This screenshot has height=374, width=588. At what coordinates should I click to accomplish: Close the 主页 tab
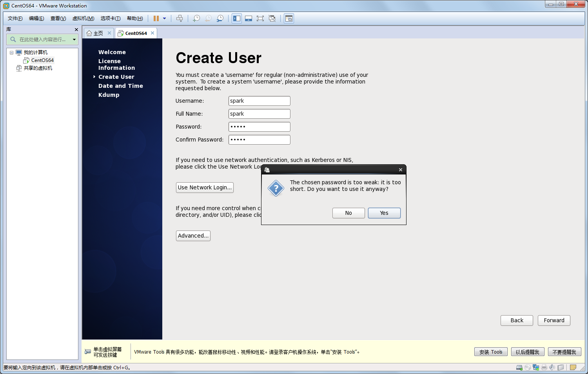pos(109,33)
